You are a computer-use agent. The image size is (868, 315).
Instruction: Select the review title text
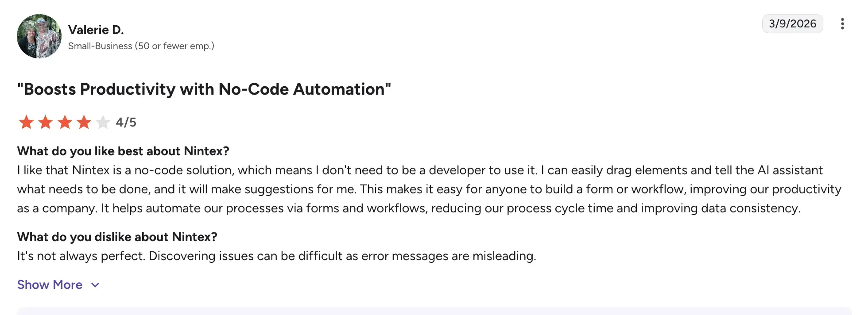(204, 89)
